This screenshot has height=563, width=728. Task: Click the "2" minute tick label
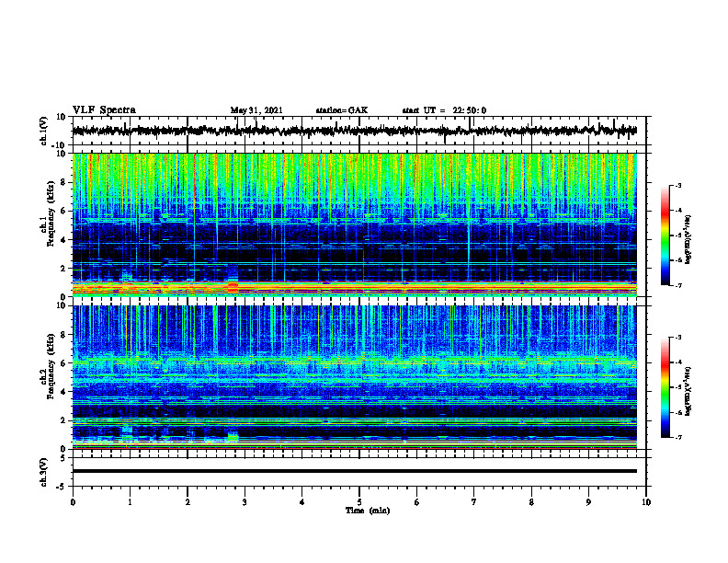[188, 502]
